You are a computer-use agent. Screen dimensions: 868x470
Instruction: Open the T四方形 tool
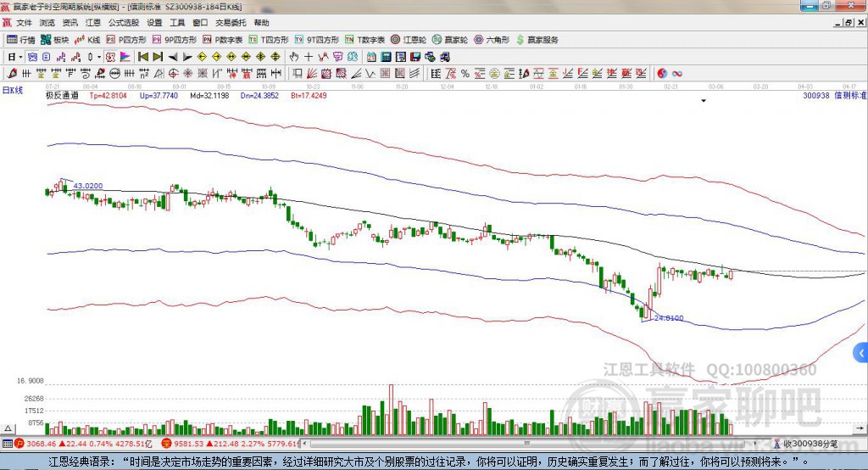[x=269, y=40]
